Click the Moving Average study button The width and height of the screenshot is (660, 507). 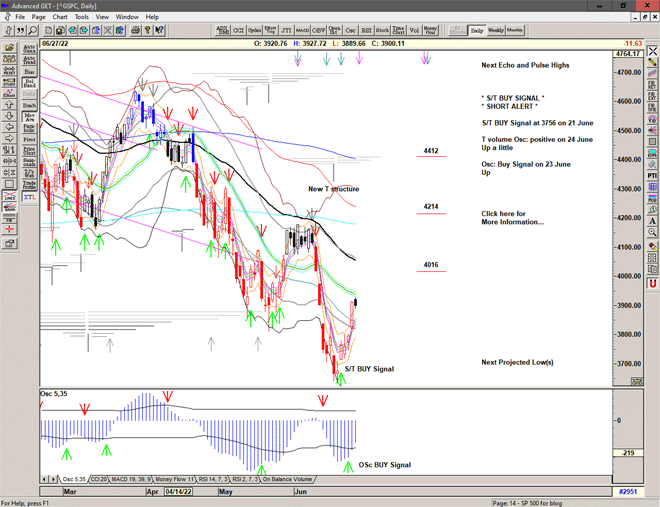(x=29, y=118)
